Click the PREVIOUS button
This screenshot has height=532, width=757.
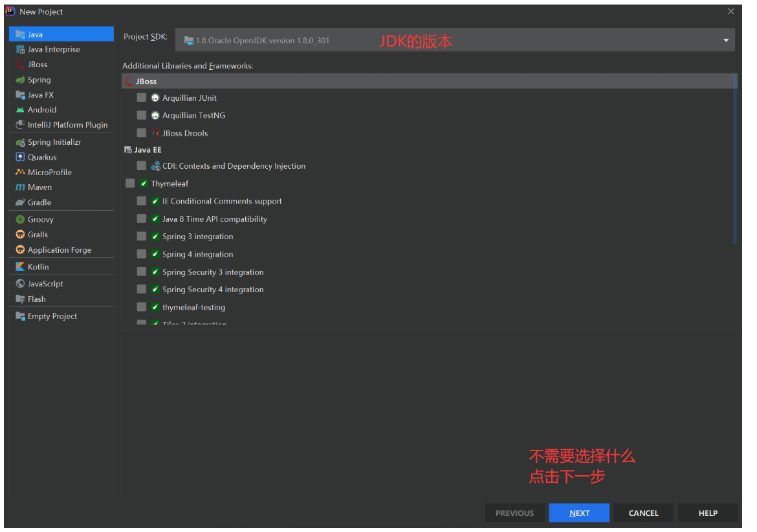pos(514,513)
